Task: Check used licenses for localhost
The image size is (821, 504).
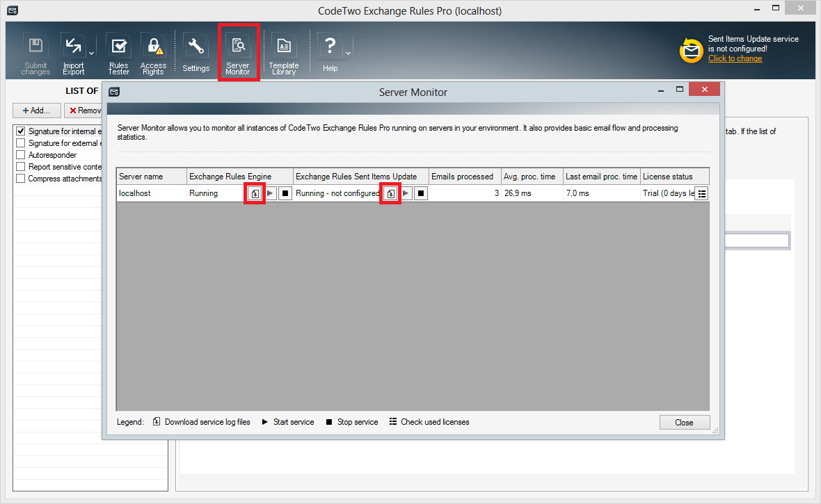Action: click(702, 194)
